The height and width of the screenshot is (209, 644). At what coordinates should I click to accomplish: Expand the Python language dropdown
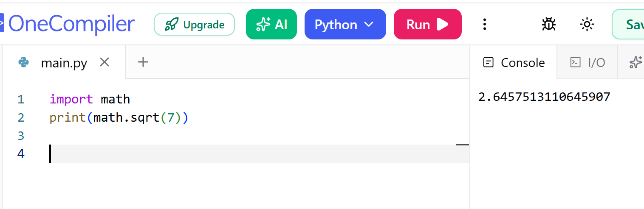345,25
